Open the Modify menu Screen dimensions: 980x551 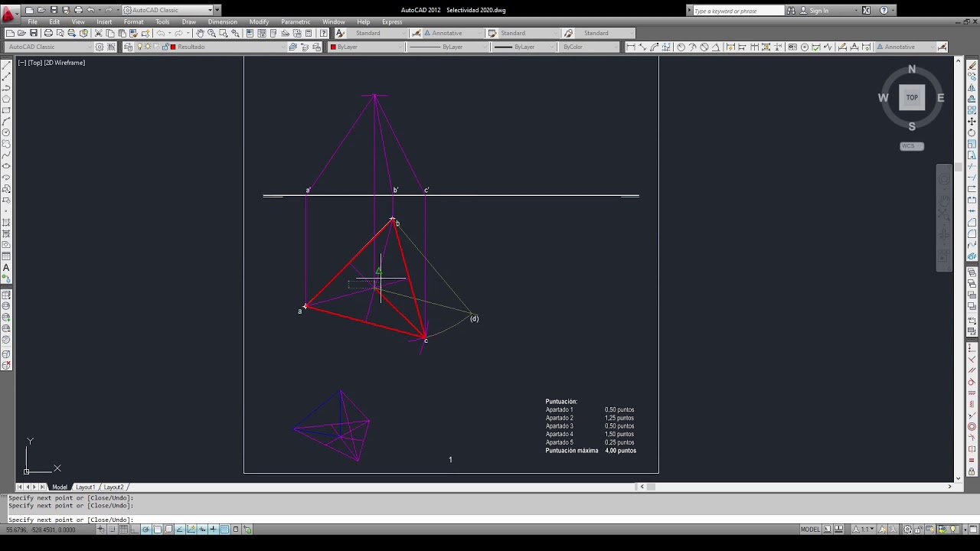point(259,22)
